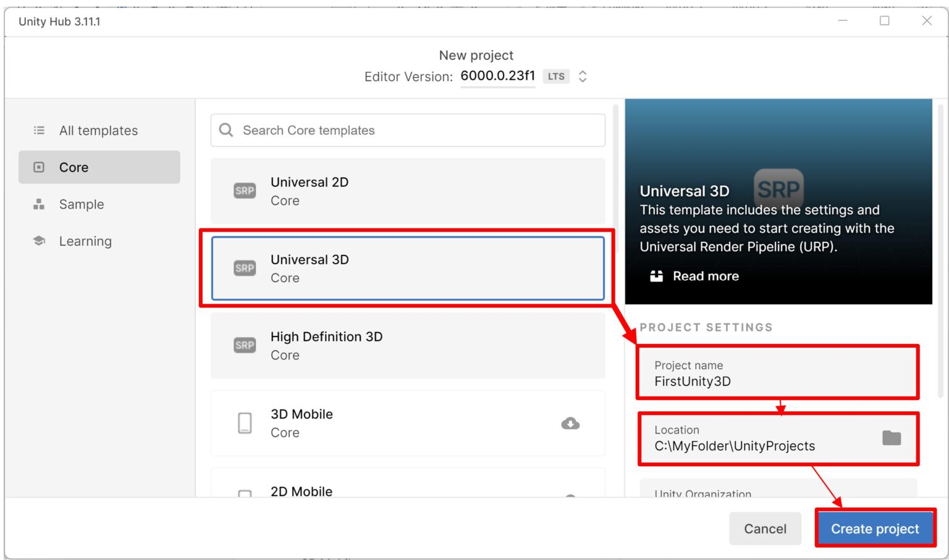Click the cloud download icon for 3D Mobile
Viewport: 949px width, 560px height.
pyautogui.click(x=570, y=424)
